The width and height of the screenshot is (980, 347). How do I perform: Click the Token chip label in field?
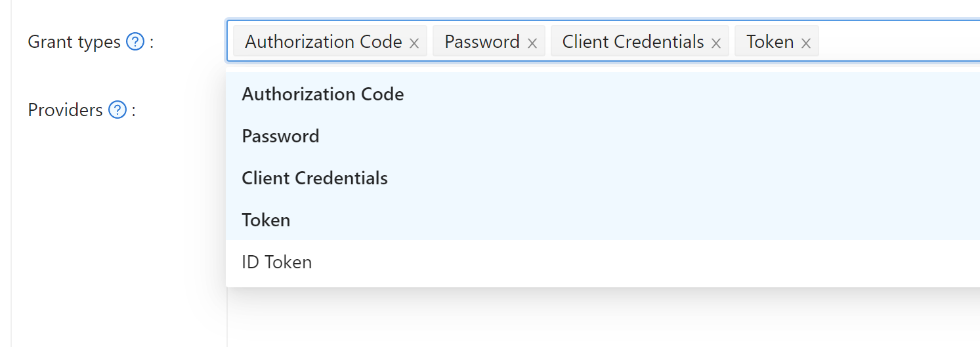770,42
